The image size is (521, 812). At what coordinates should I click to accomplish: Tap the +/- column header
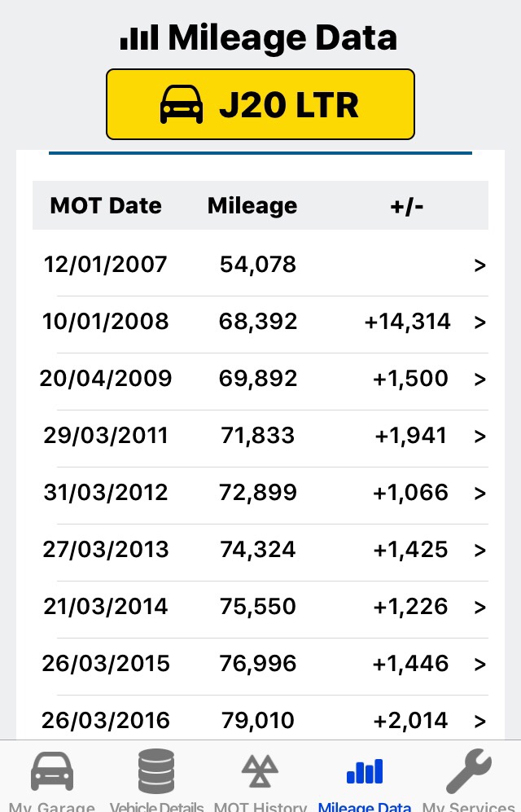(407, 205)
